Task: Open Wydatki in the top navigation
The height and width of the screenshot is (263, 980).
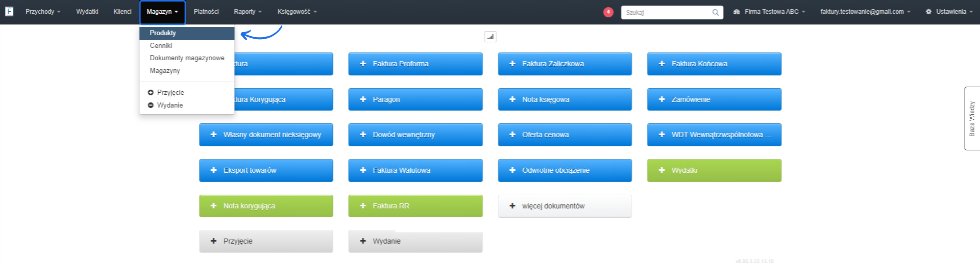Action: [87, 12]
